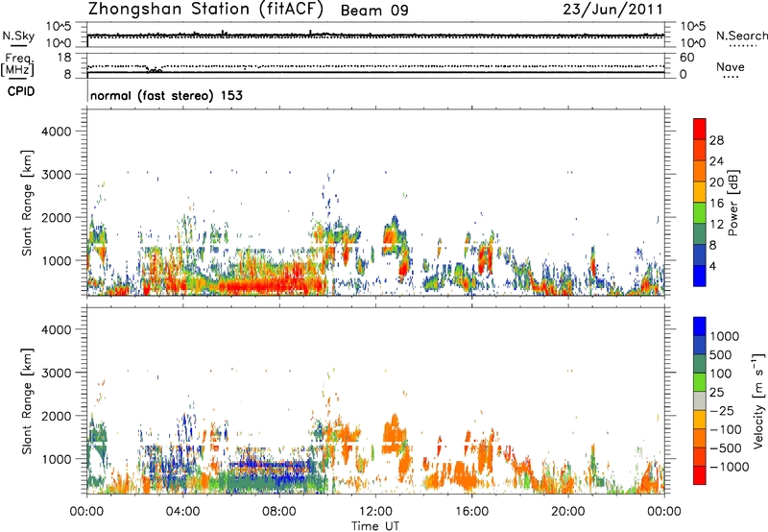Click the 'normal (fast stereo) 153' mode text
This screenshot has width=768, height=532.
tap(166, 95)
